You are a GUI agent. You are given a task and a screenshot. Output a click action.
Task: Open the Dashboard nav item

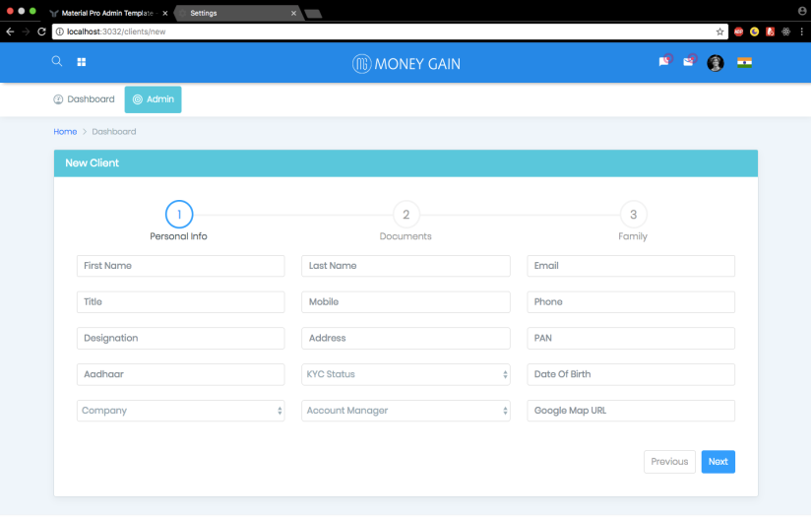(x=84, y=98)
